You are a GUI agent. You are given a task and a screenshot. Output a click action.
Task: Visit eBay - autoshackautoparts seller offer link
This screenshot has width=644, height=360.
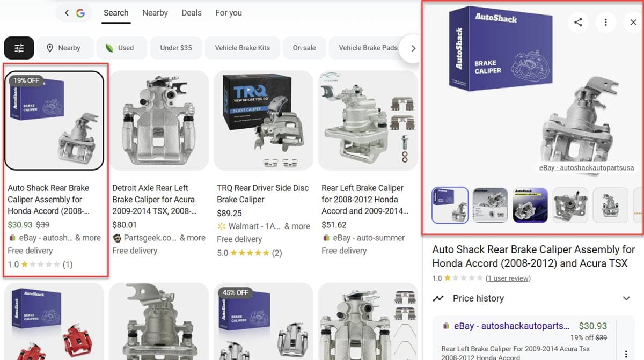click(511, 326)
